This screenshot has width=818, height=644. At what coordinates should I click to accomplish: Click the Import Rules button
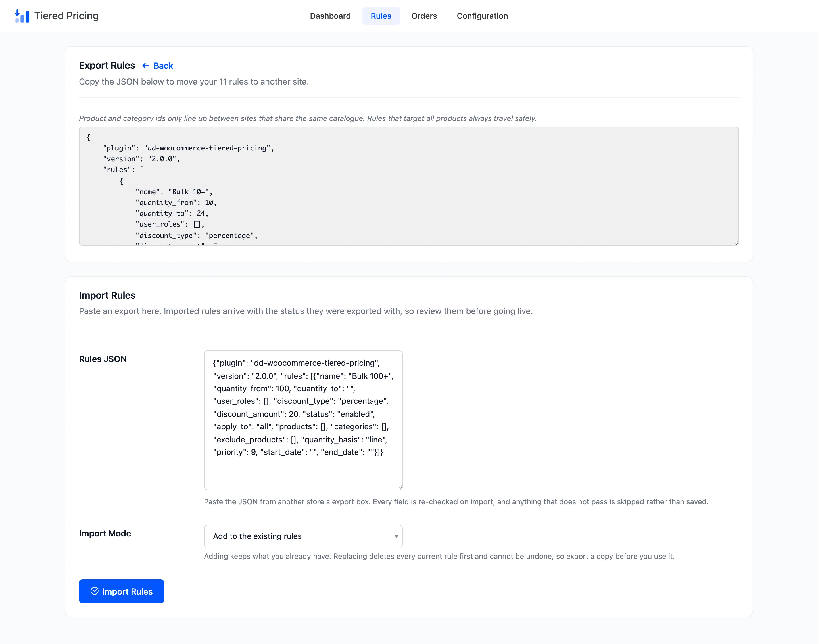click(x=122, y=591)
